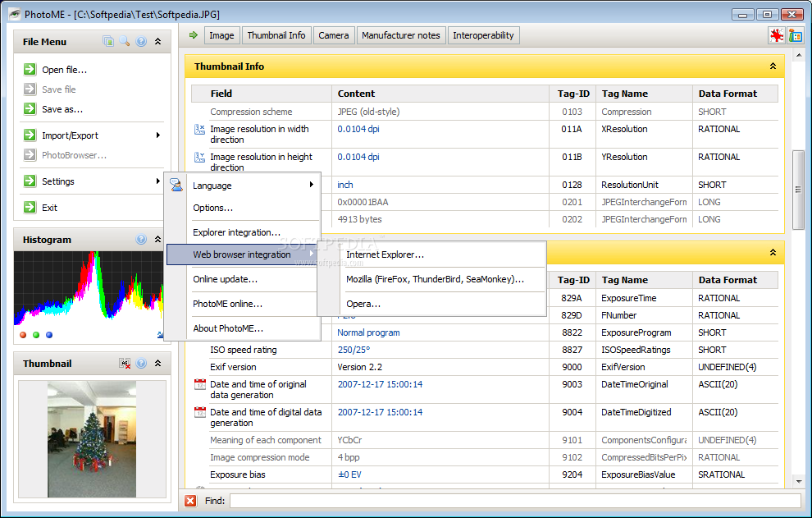The height and width of the screenshot is (518, 812).
Task: Expand the Settings submenu
Action: click(x=158, y=181)
